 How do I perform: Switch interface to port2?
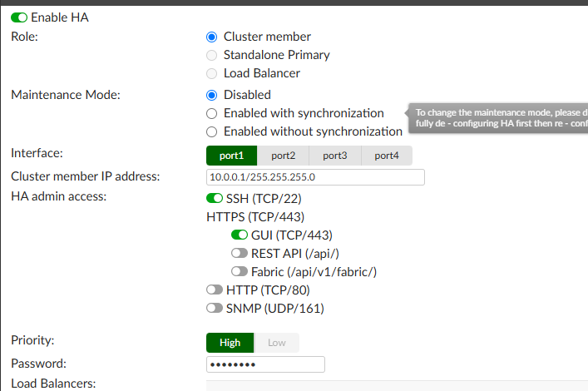click(x=283, y=156)
